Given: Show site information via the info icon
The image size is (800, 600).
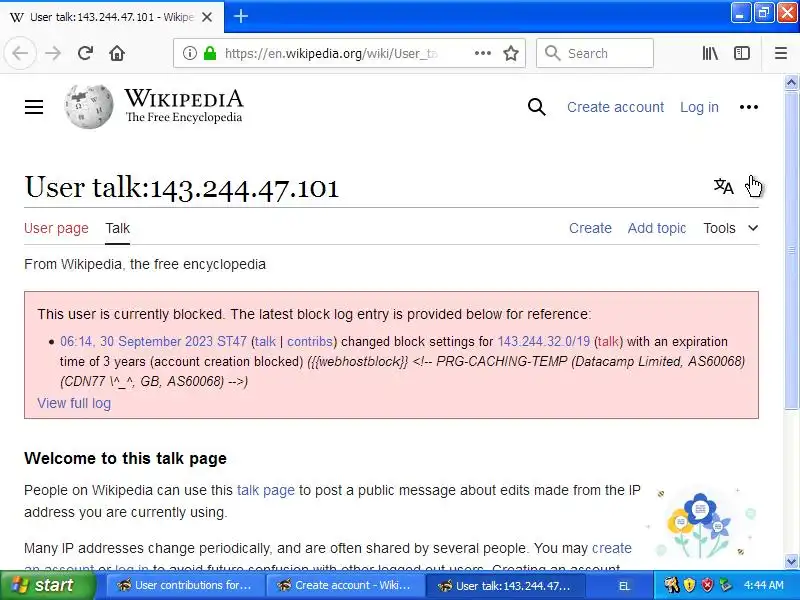Looking at the screenshot, I should tap(189, 53).
